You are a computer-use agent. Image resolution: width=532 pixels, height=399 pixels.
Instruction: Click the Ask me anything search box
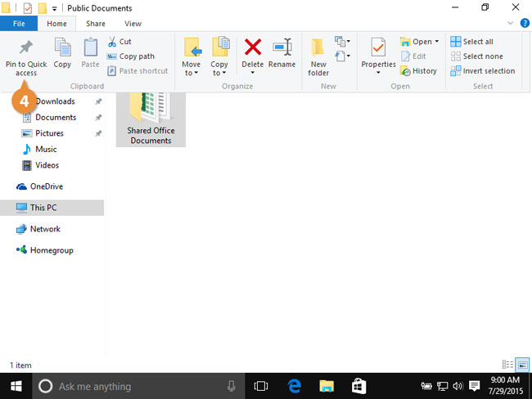138,386
